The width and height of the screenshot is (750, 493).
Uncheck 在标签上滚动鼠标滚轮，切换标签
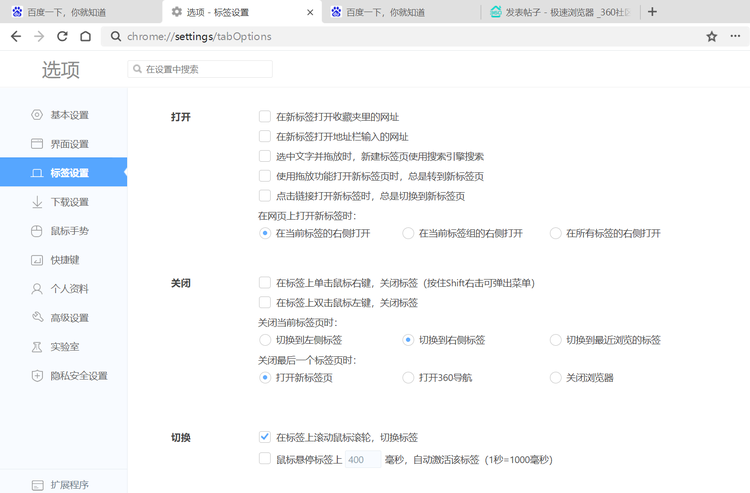point(265,437)
